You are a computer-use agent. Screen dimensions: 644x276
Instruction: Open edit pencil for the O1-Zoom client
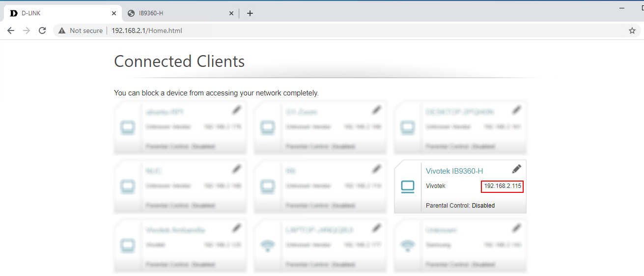[x=376, y=110]
